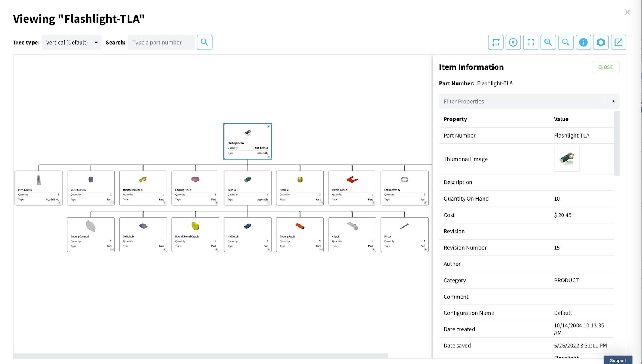Viewport: 642px width, 364px height.
Task: Toggle the item information icon
Action: (x=583, y=42)
